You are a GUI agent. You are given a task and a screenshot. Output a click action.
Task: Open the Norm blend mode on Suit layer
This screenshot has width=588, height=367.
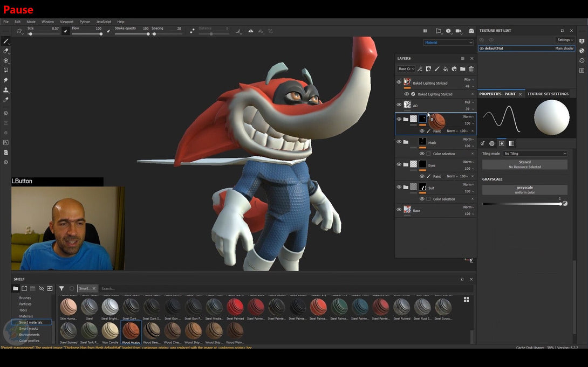(x=468, y=184)
